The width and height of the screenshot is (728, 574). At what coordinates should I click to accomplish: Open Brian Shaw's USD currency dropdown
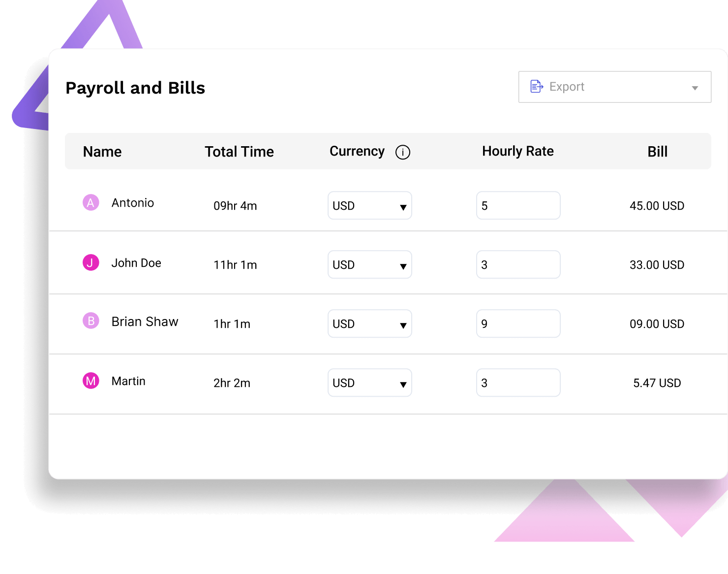click(x=370, y=323)
